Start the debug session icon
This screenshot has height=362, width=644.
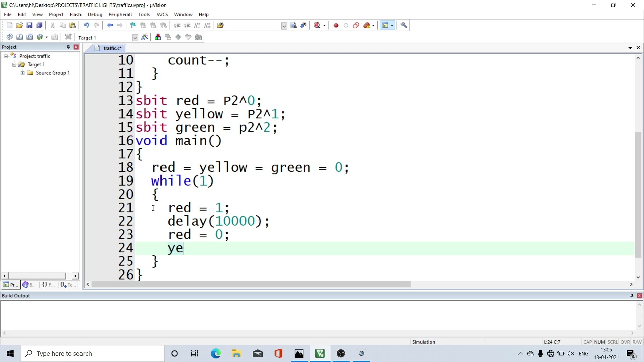pyautogui.click(x=317, y=25)
